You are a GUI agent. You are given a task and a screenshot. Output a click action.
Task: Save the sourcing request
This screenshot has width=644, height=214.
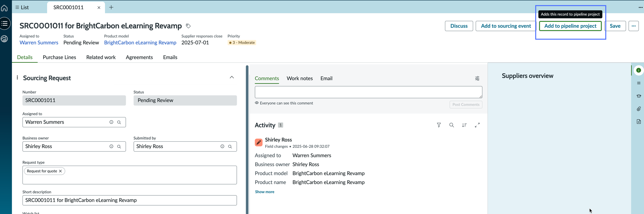[x=615, y=26]
